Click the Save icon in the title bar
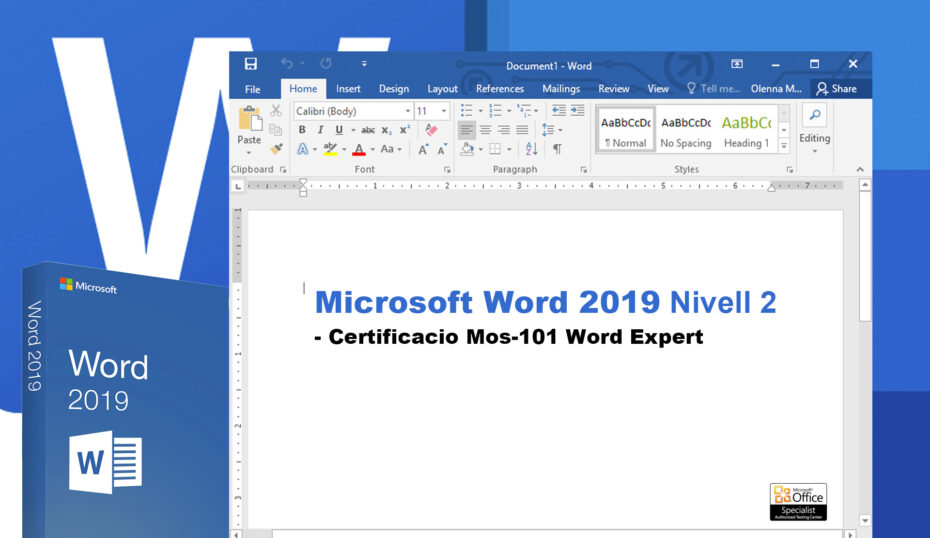The width and height of the screenshot is (930, 538). click(x=251, y=64)
